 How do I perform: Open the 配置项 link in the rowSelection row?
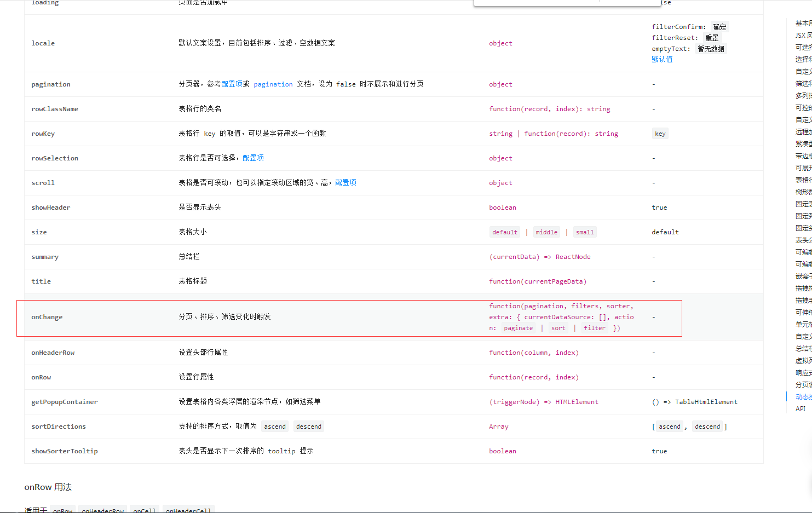click(x=253, y=158)
